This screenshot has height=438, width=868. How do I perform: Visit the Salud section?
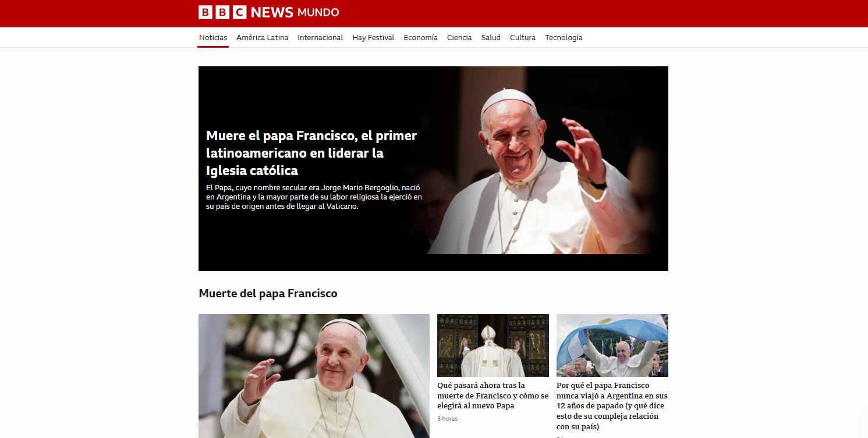point(491,37)
